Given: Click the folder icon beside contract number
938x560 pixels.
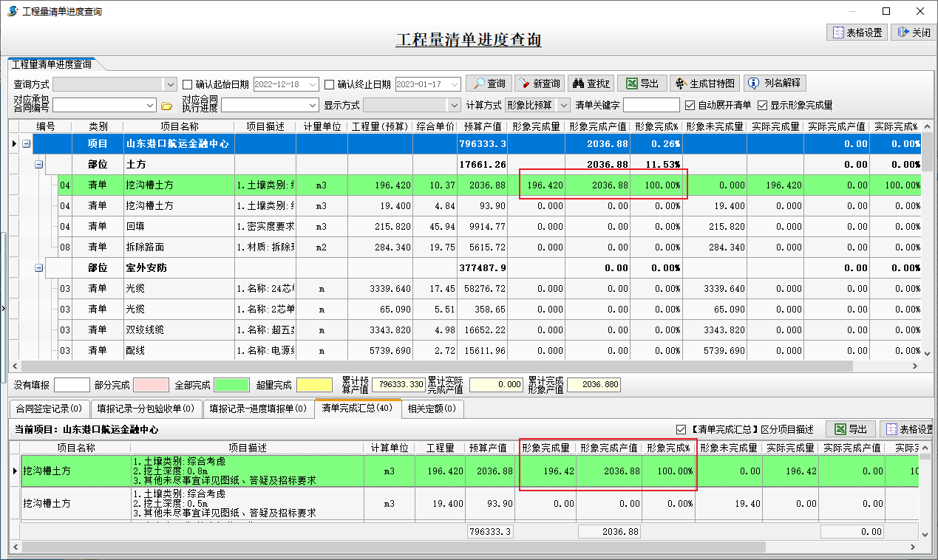Looking at the screenshot, I should (167, 106).
